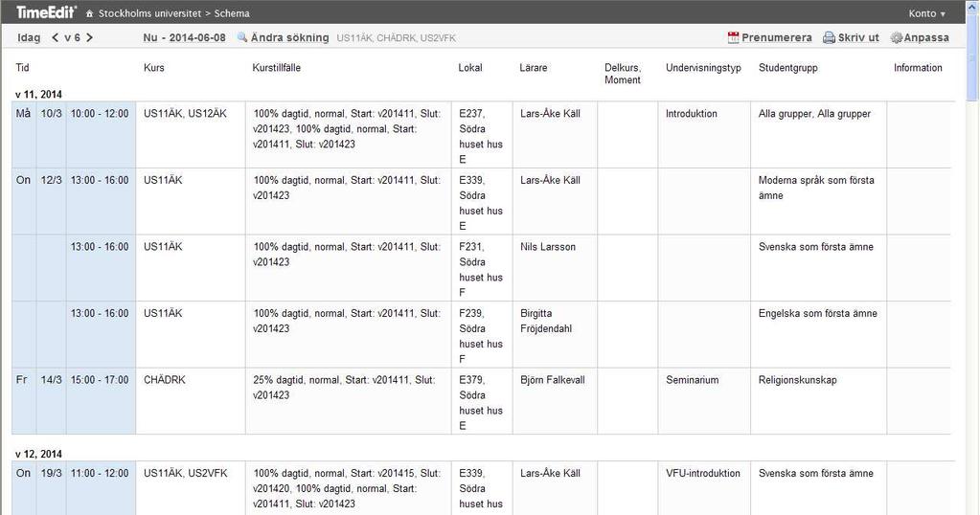Screen dimensions: 980x515
Task: Click the Delkurs, Moment column header
Action: [x=623, y=74]
